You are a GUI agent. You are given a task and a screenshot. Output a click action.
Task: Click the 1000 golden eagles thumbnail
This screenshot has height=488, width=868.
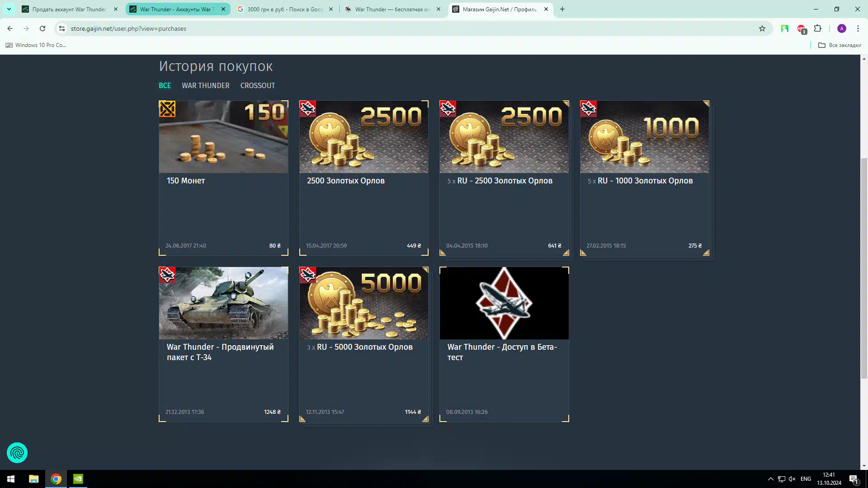[645, 137]
